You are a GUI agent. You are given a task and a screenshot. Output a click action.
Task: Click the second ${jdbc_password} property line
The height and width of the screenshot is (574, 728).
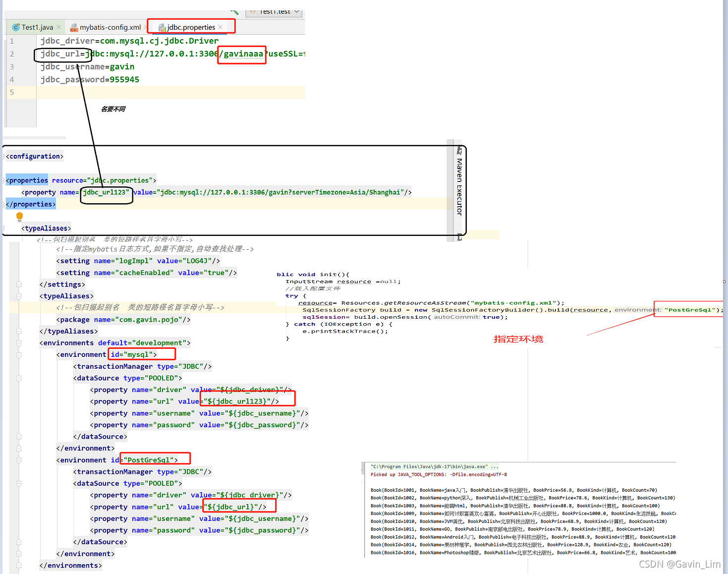[x=199, y=530]
